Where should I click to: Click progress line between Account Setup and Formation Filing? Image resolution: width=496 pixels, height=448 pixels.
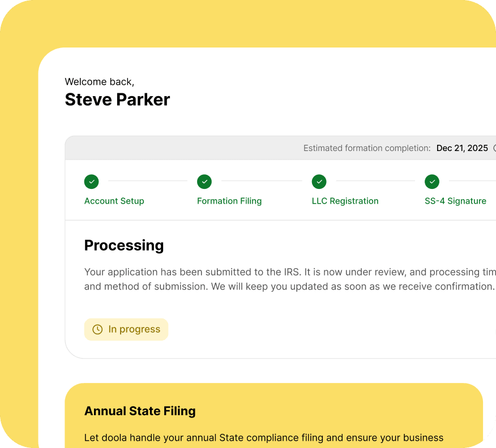coord(147,181)
